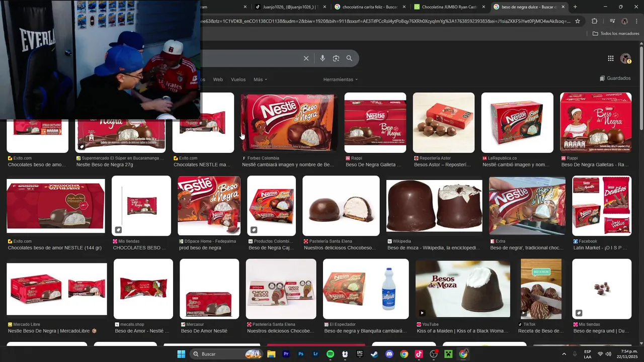The height and width of the screenshot is (362, 644).
Task: Open Choco Besos Pastelería Santa Elena thumbnail
Action: click(x=281, y=289)
